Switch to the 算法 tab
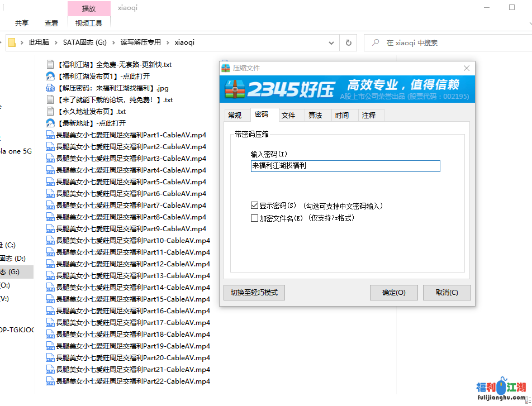532x406 pixels. pyautogui.click(x=315, y=116)
